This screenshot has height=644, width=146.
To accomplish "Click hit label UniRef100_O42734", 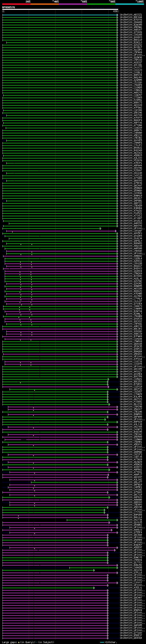I will pyautogui.click(x=131, y=520).
